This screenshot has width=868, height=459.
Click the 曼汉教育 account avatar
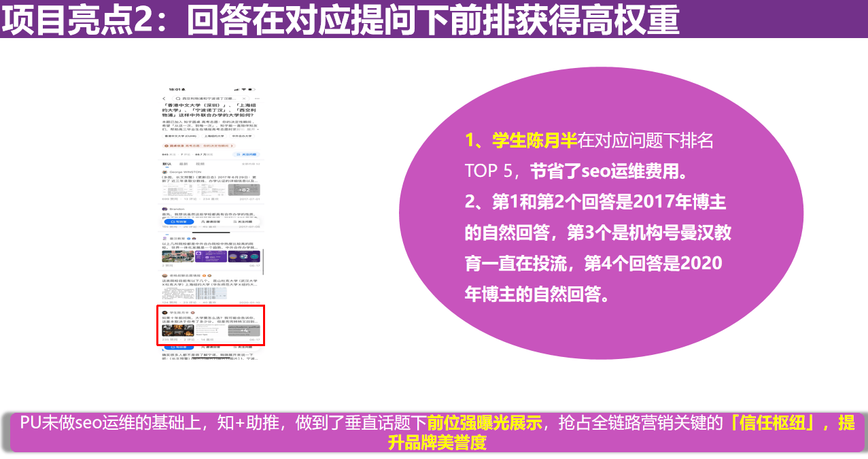[164, 238]
